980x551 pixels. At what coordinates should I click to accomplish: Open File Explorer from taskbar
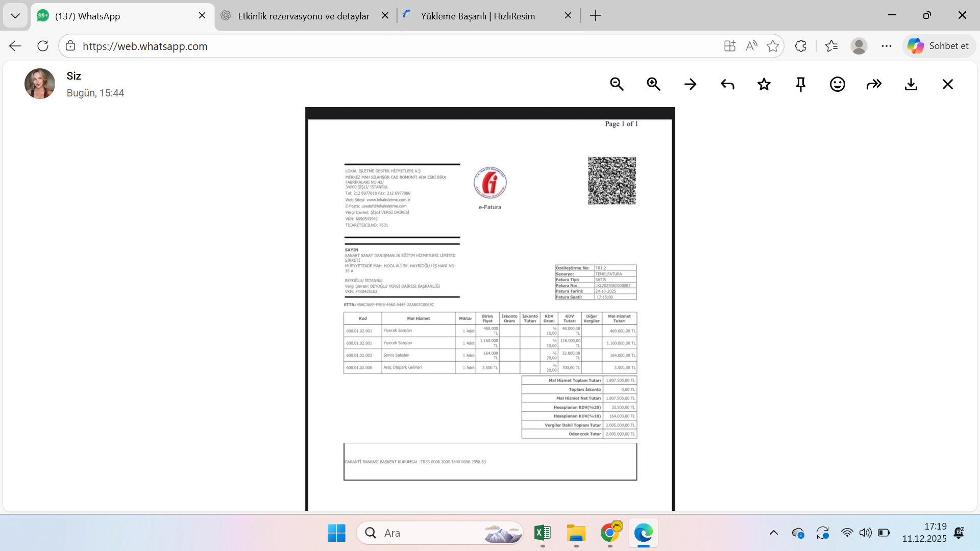tap(576, 533)
